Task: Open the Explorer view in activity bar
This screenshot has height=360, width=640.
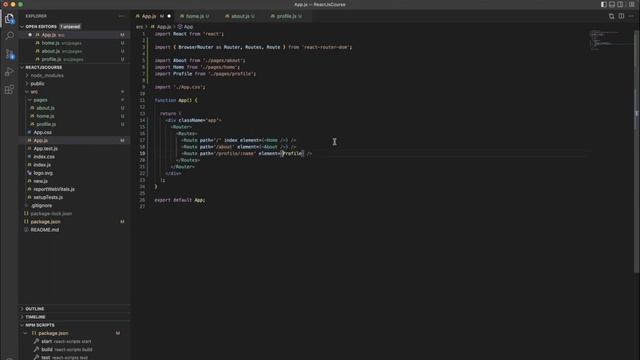Action: point(9,18)
